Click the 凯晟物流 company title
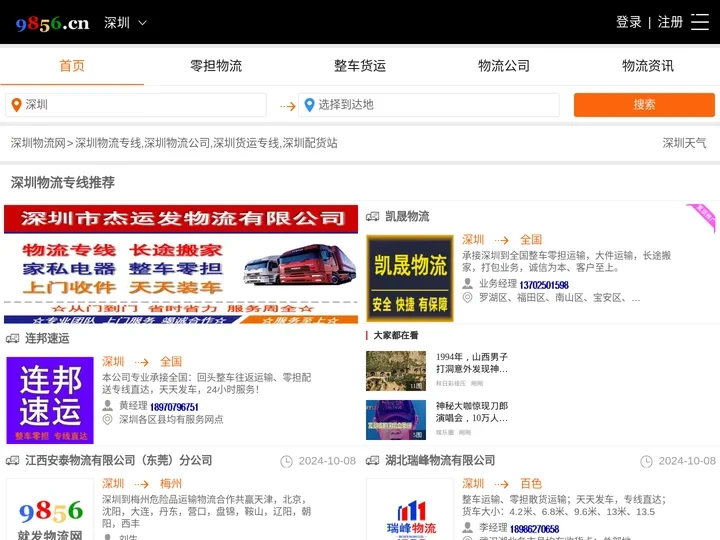This screenshot has width=720, height=540. click(407, 216)
